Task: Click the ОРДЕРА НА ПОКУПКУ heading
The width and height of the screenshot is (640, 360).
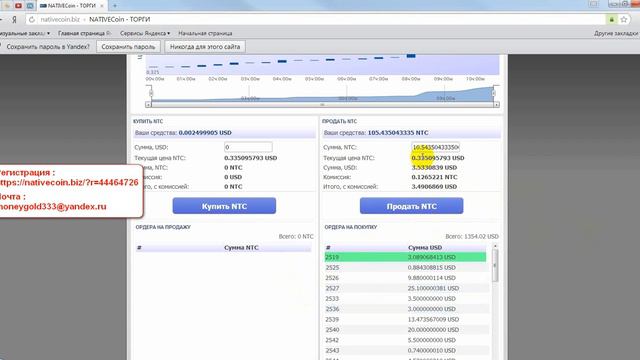Action: [351, 227]
